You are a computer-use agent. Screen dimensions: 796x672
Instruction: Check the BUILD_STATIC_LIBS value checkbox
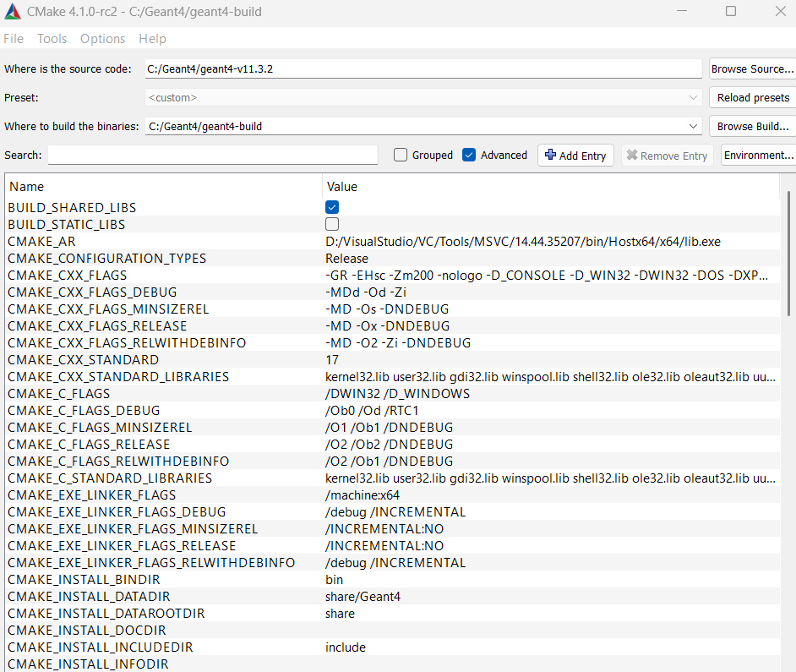pyautogui.click(x=332, y=224)
